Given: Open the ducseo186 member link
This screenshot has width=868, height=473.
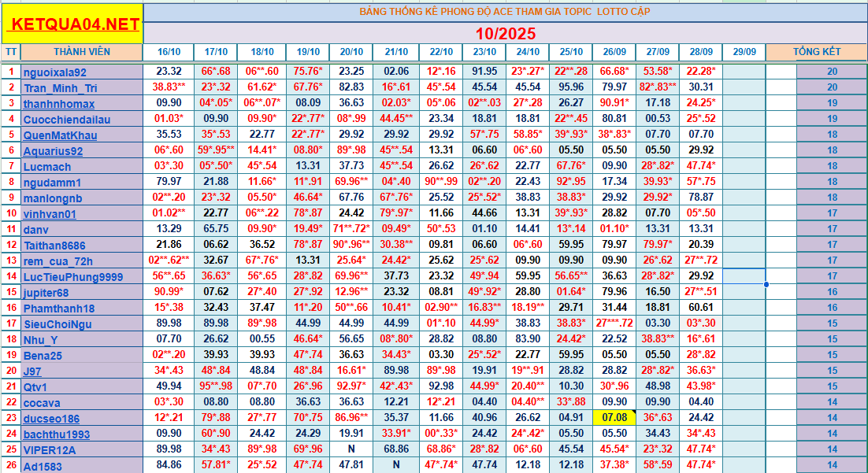Looking at the screenshot, I should pyautogui.click(x=51, y=419).
